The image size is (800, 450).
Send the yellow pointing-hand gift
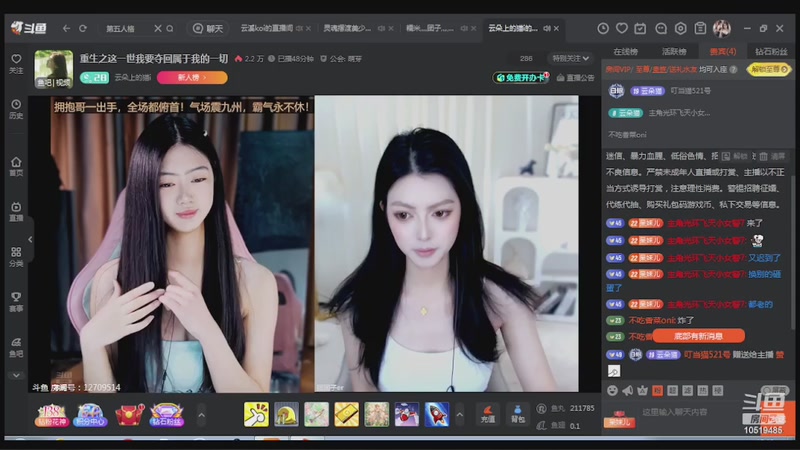pos(256,414)
